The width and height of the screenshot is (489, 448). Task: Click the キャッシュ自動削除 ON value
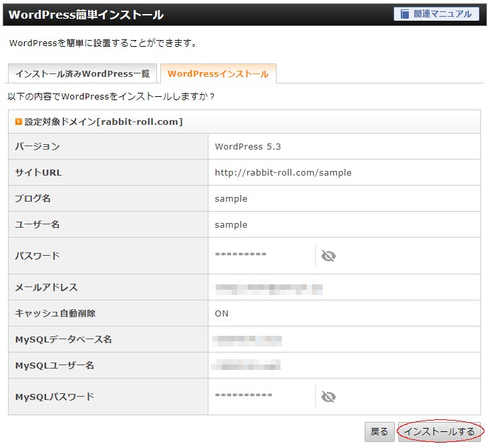coord(221,313)
